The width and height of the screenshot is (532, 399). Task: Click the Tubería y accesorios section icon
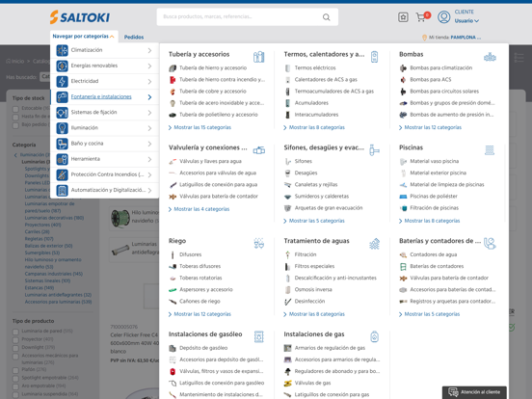[259, 57]
